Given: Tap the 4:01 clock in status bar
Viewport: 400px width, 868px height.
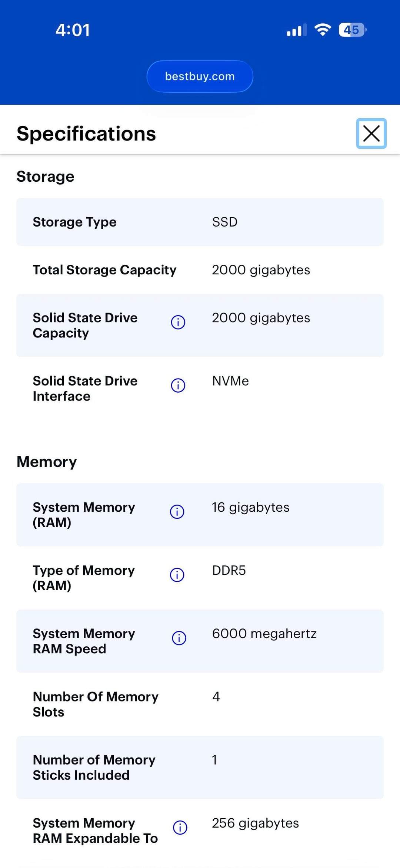Looking at the screenshot, I should (73, 30).
